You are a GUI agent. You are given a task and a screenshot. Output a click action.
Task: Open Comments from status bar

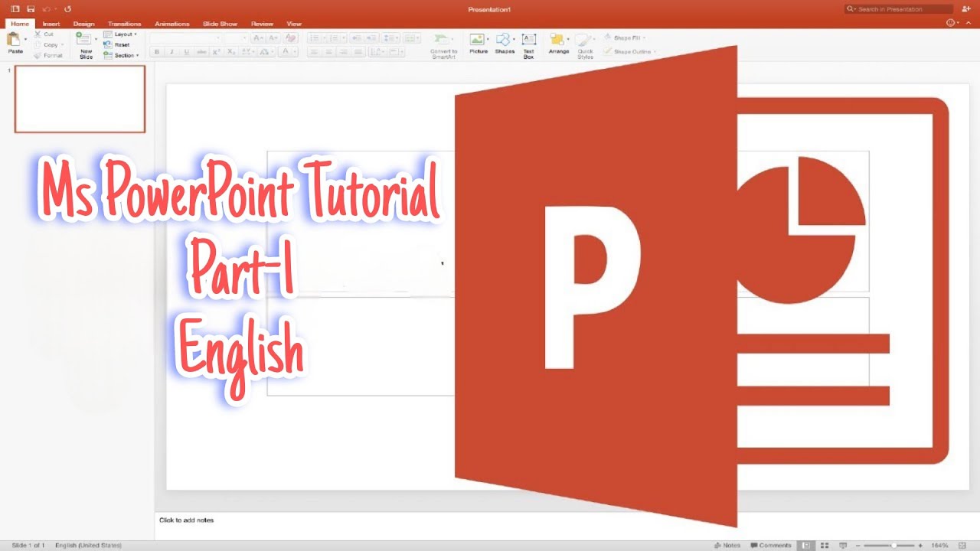pos(771,546)
